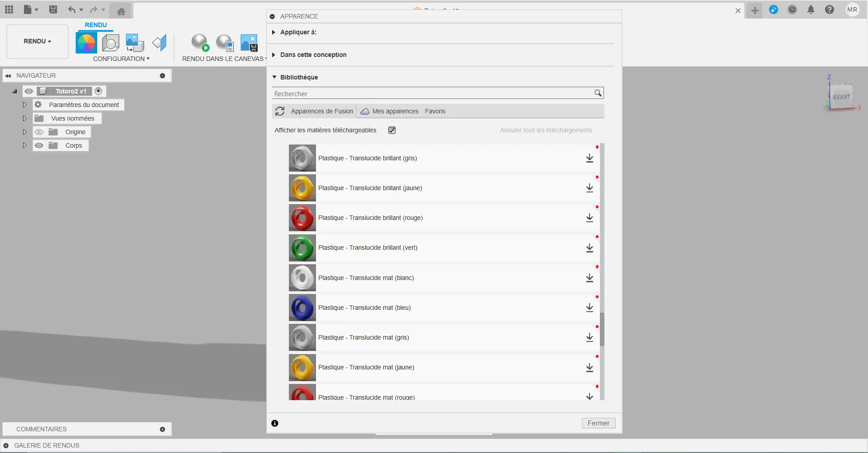Image resolution: width=868 pixels, height=453 pixels.
Task: Open the Appearance color wheel tool
Action: pyautogui.click(x=86, y=43)
